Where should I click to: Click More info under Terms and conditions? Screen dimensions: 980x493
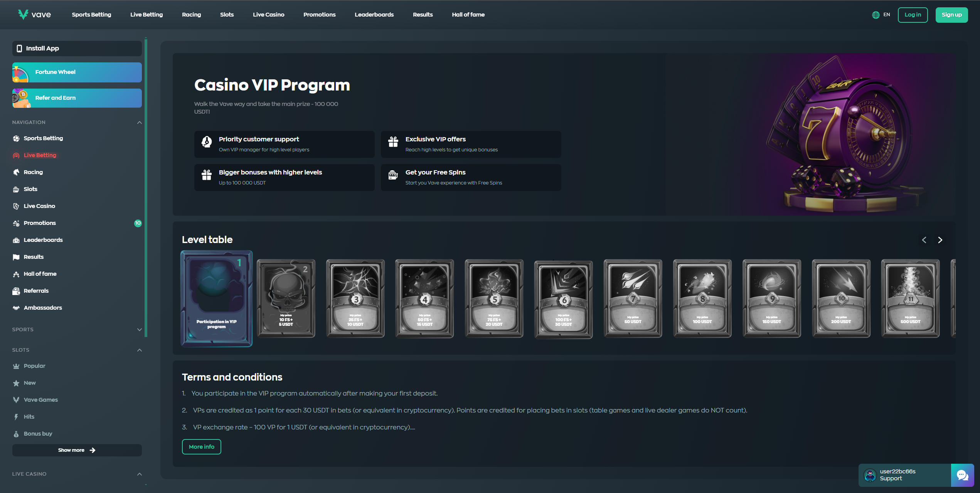pos(202,447)
